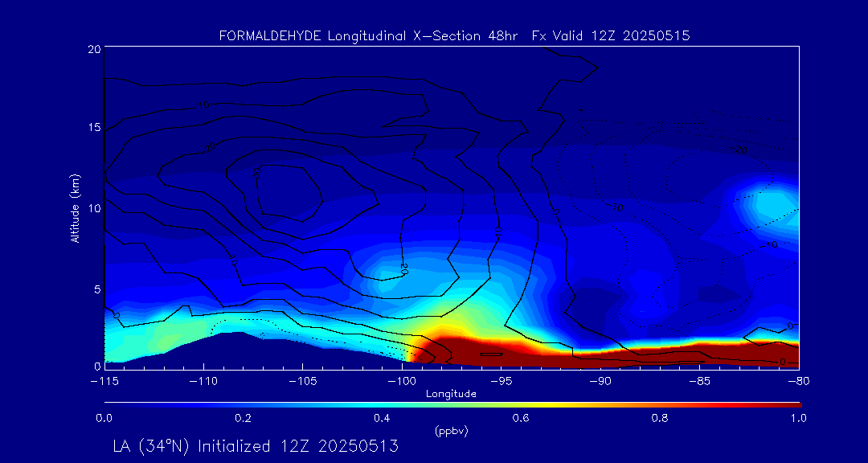Click colorbar tick label 0.8
This screenshot has height=463, width=868.
pos(660,419)
